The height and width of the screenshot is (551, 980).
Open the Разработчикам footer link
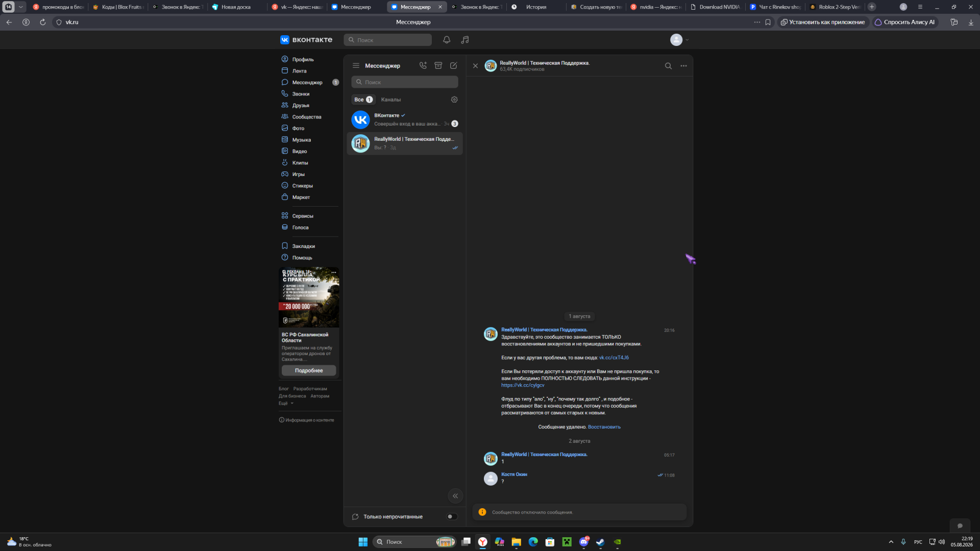point(310,389)
